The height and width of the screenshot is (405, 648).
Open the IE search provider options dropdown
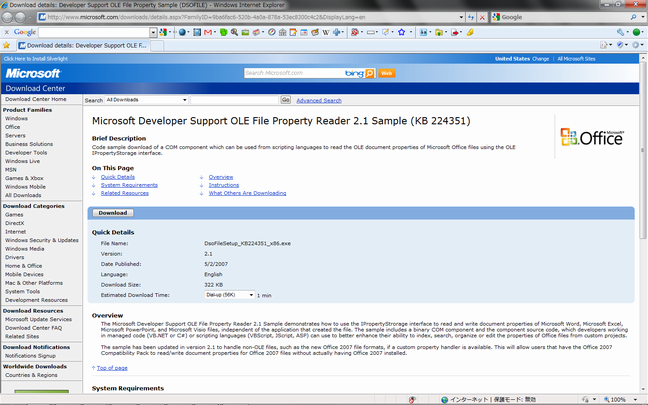point(643,17)
